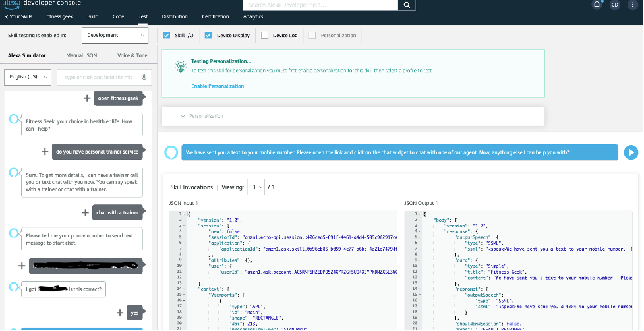
Task: Enable the Personalization checkbox
Action: 312,36
